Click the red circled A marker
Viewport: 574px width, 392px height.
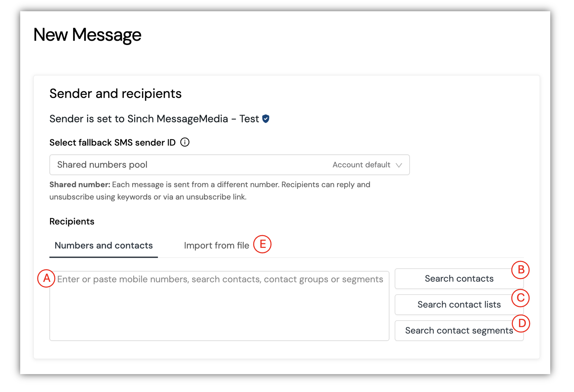(x=46, y=278)
